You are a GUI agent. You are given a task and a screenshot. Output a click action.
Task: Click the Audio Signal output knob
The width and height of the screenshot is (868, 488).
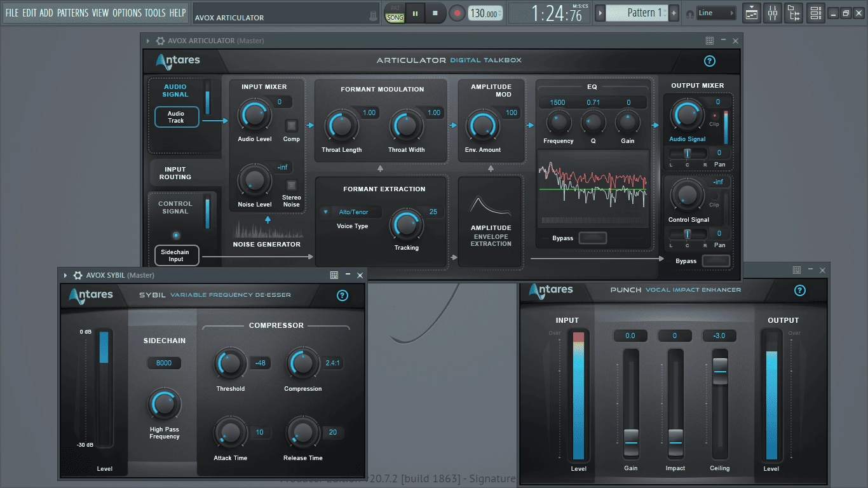coord(687,115)
